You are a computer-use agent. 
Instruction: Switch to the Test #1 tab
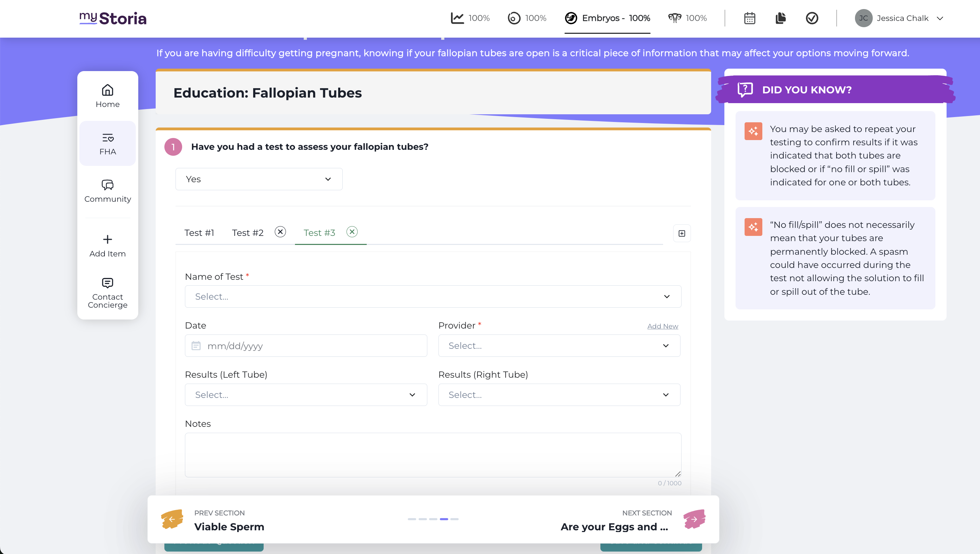pyautogui.click(x=199, y=233)
